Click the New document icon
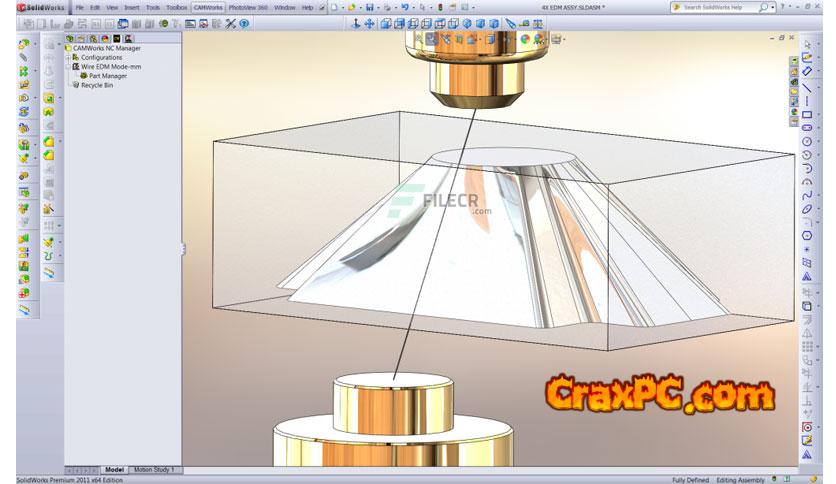 pyautogui.click(x=334, y=7)
